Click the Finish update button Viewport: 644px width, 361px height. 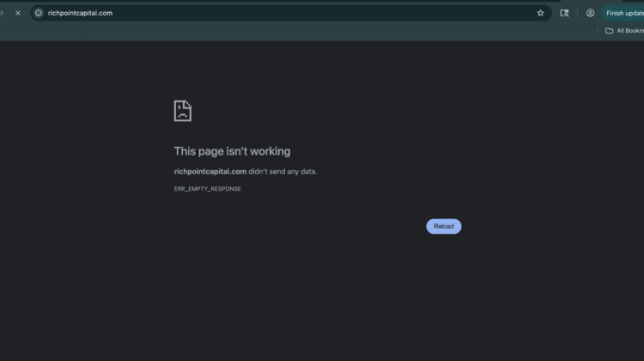coord(624,13)
